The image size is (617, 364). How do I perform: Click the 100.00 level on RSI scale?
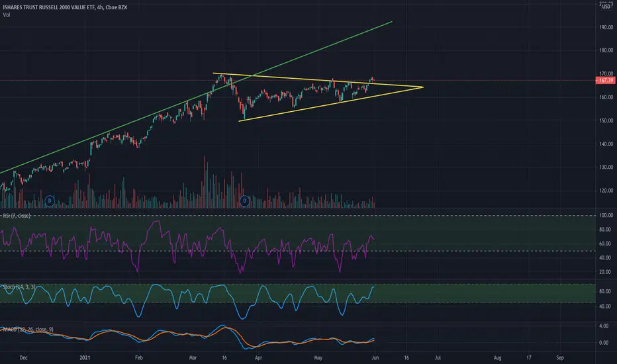pos(606,215)
